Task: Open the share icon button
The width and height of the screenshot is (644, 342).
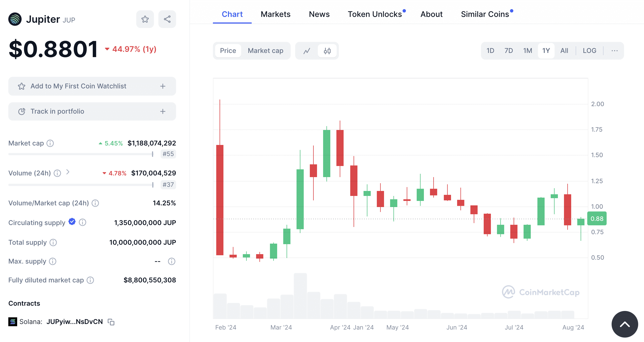Action: pyautogui.click(x=167, y=19)
